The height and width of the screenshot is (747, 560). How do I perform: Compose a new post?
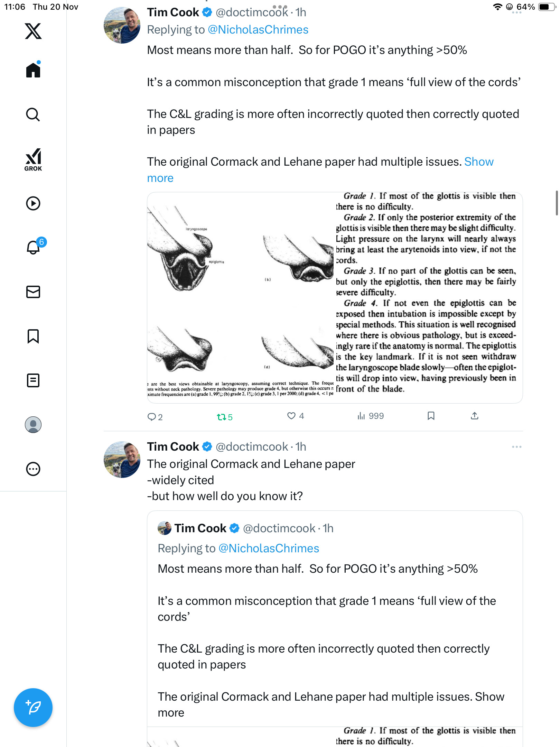coord(33,707)
